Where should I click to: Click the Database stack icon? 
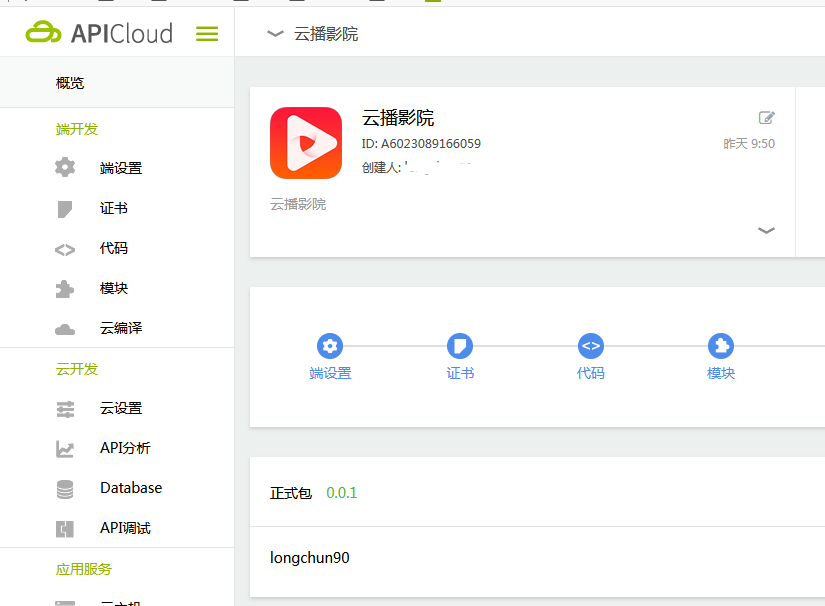point(65,489)
